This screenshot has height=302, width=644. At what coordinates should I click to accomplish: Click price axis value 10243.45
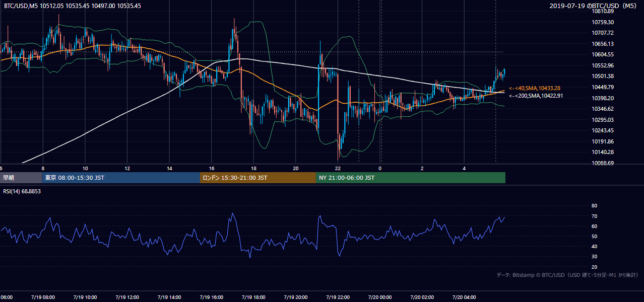603,130
